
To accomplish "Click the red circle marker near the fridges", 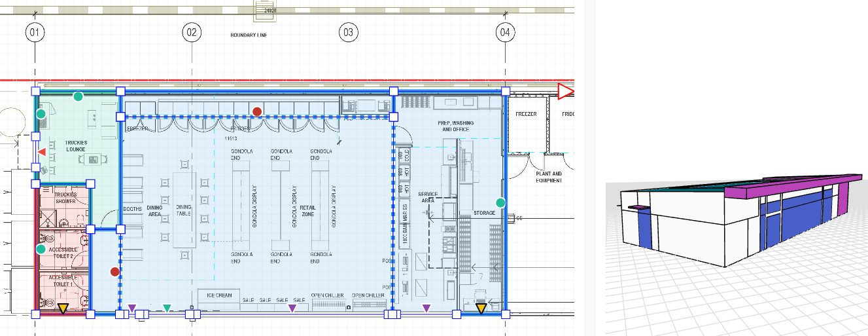I will click(x=257, y=112).
